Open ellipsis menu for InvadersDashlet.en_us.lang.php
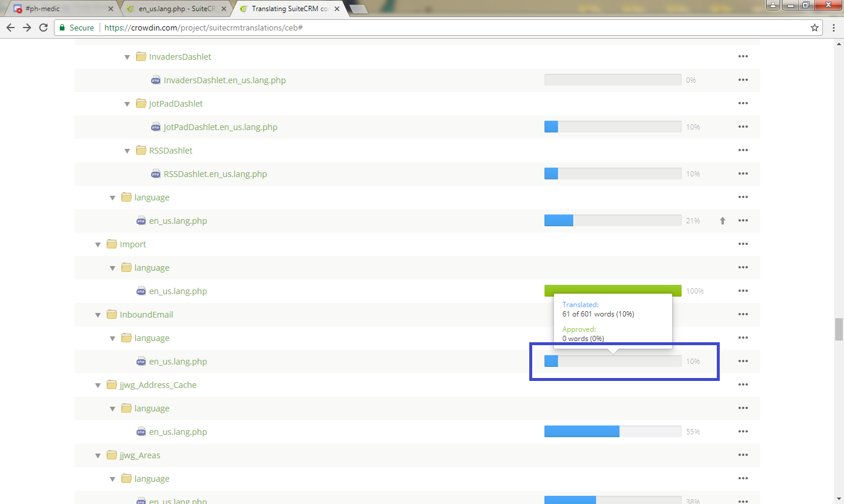The image size is (844, 504). 743,80
